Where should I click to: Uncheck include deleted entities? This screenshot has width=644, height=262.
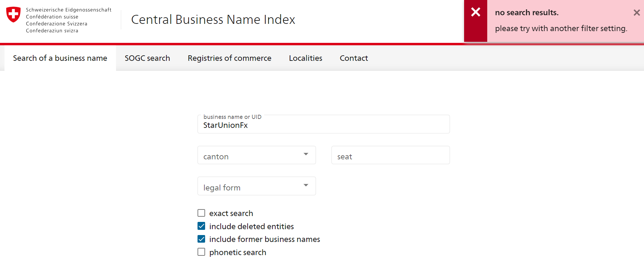pyautogui.click(x=201, y=226)
